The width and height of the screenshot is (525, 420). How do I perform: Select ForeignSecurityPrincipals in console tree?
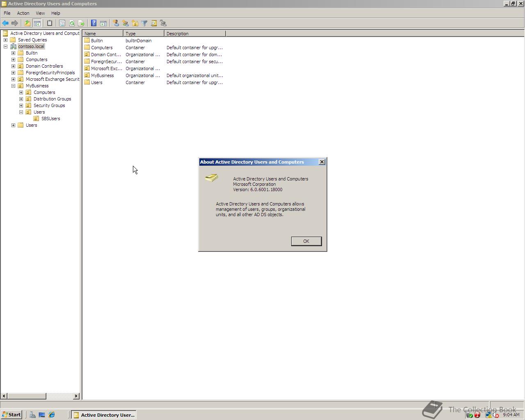click(50, 73)
